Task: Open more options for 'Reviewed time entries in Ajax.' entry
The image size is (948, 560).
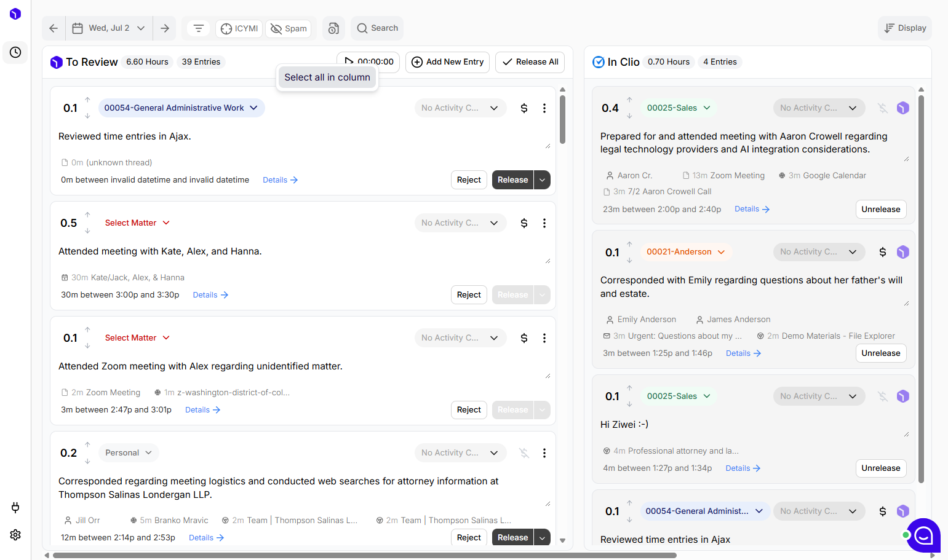Action: 544,108
